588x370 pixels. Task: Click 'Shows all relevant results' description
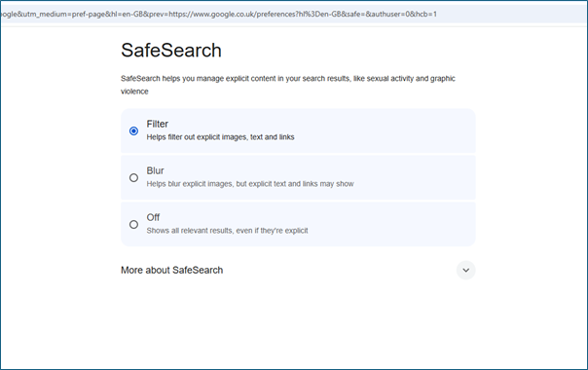click(x=227, y=231)
